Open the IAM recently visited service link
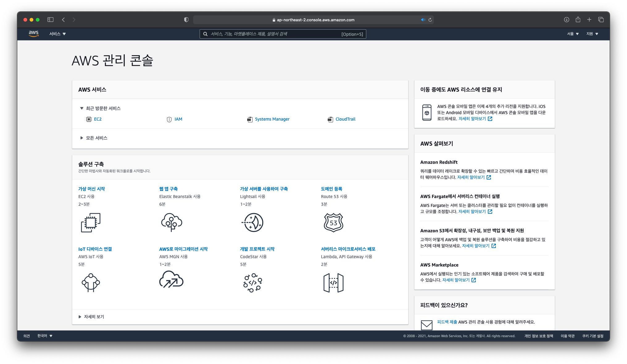627x364 pixels. tap(178, 119)
